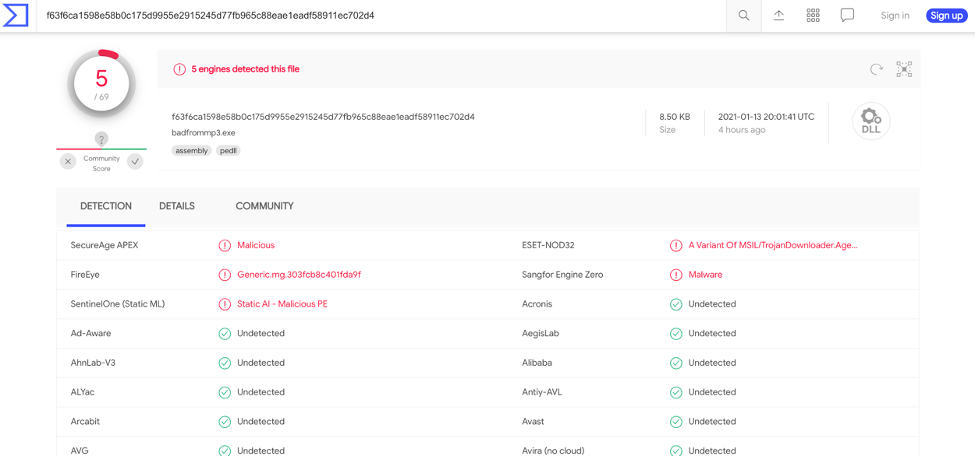Click the 2021-01-13 20:01:41 UTC timestamp
This screenshot has width=977, height=456.
pos(766,116)
